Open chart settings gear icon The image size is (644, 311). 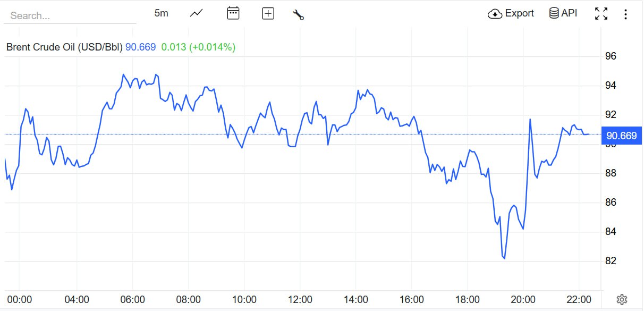tap(622, 299)
